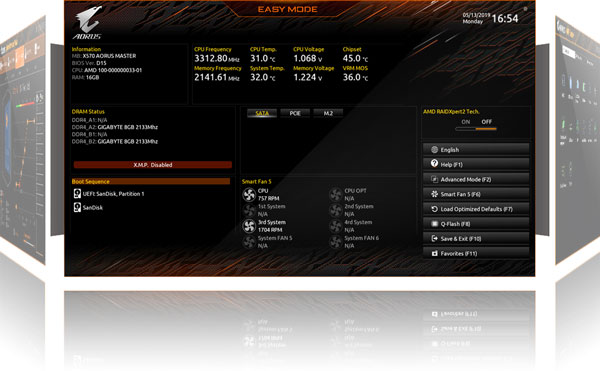
Task: Click Load Optimized Defaults (F7)
Action: coord(476,209)
